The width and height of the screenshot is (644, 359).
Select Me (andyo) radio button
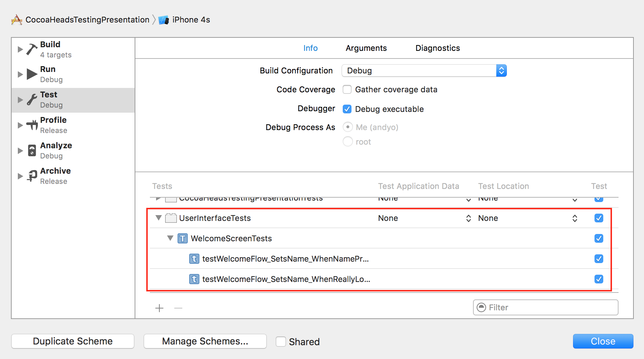(348, 127)
